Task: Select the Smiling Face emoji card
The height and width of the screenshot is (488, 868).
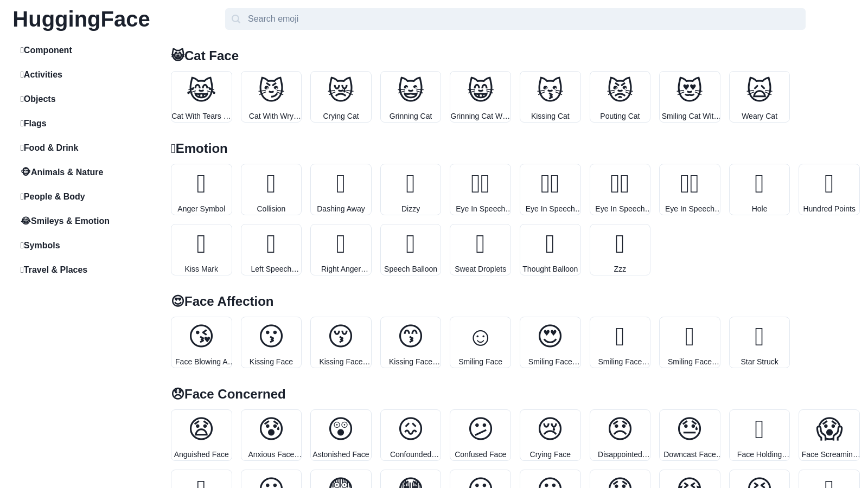Action: pyautogui.click(x=480, y=342)
